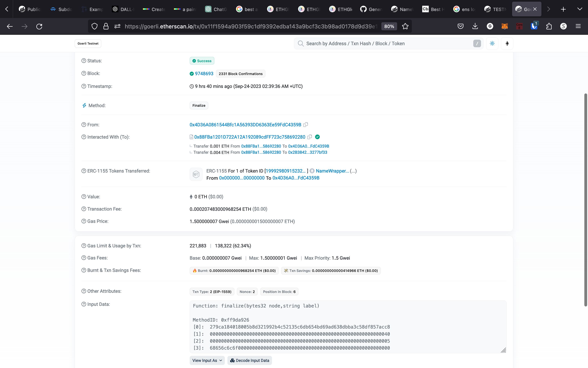Viewport: 588px width, 368px height.
Task: Open recipient 0x2B3842...3277bf33 link
Action: (308, 152)
